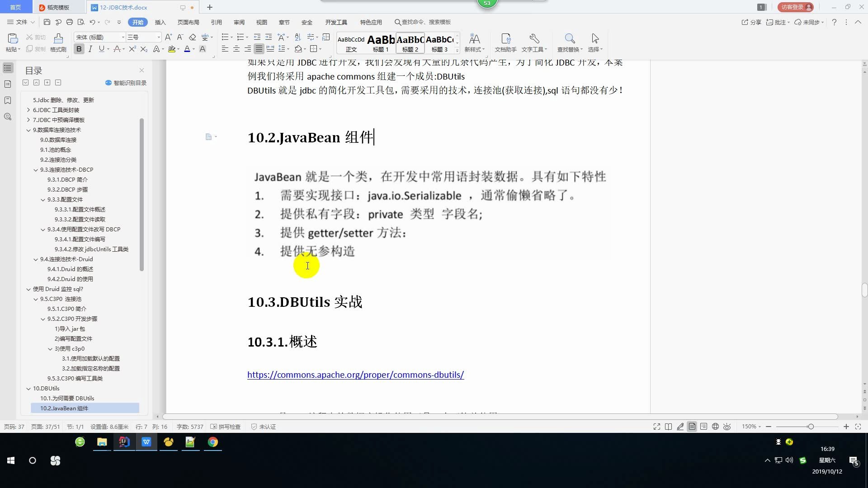Decrease font size with A- icon
The width and height of the screenshot is (868, 488).
tap(180, 37)
